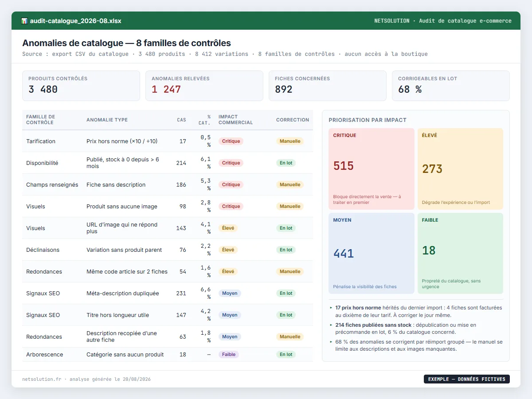Image resolution: width=532 pixels, height=399 pixels.
Task: Click the Moyen badge in the 231 cases row
Action: [230, 293]
